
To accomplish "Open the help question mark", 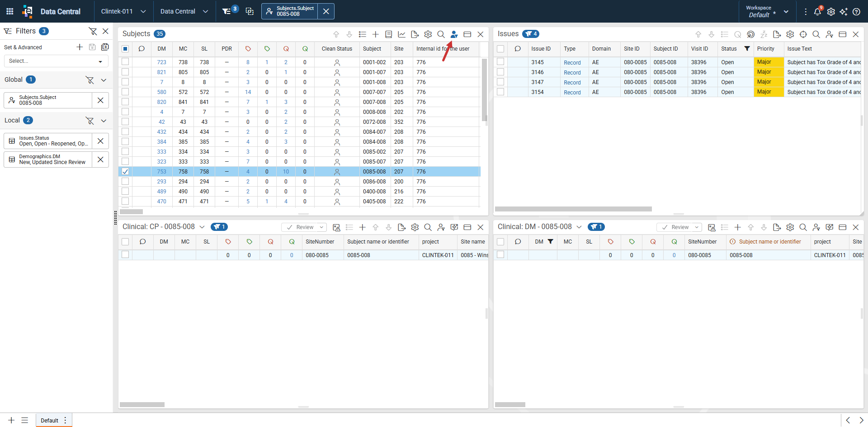I will (856, 12).
